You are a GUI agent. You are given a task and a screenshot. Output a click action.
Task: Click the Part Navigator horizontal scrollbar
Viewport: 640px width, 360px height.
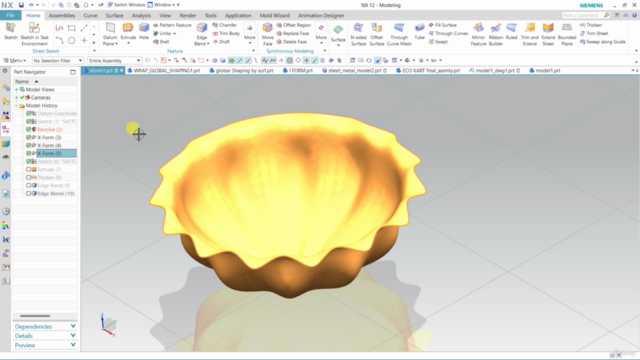coord(35,316)
